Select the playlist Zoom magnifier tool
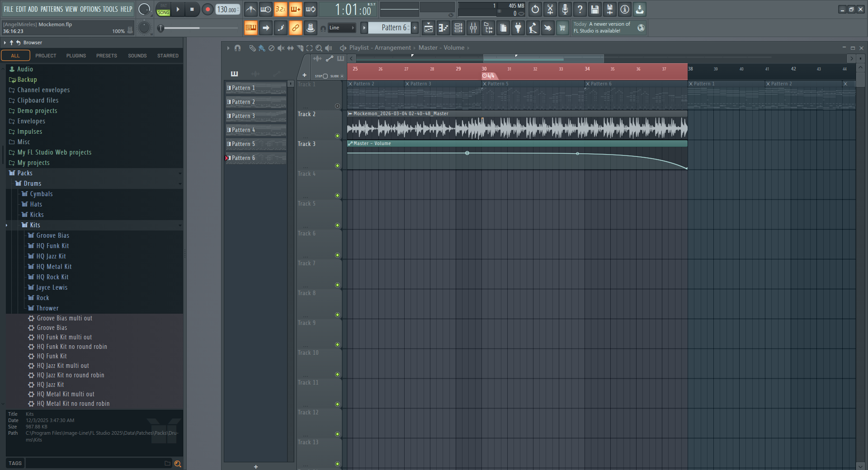Viewport: 868px width, 470px height. point(319,48)
